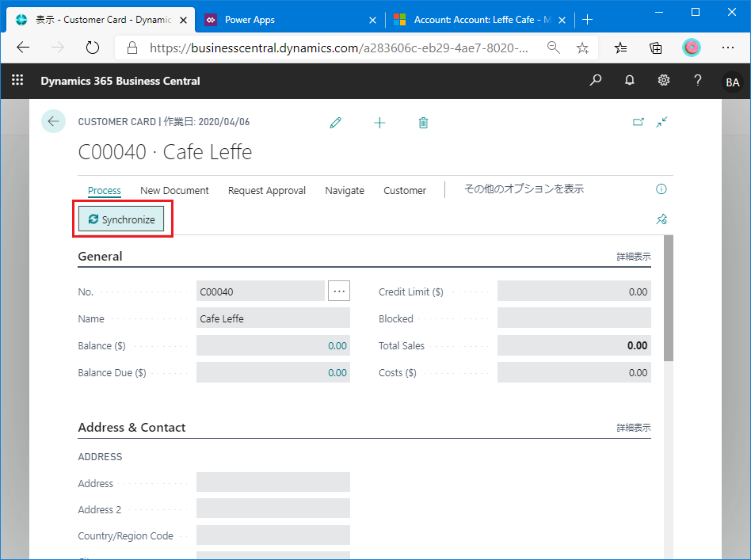Collapse the page with the shrink arrows icon

click(661, 122)
